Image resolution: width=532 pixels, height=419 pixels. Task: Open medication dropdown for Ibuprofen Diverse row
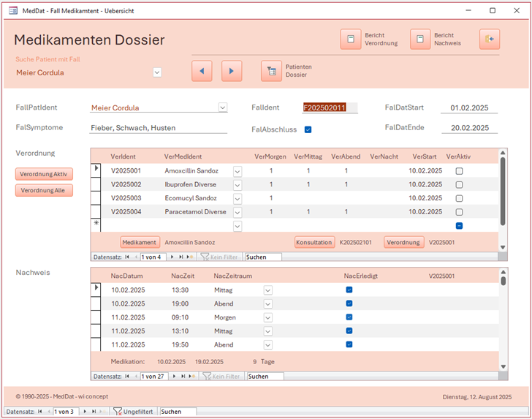pyautogui.click(x=237, y=185)
